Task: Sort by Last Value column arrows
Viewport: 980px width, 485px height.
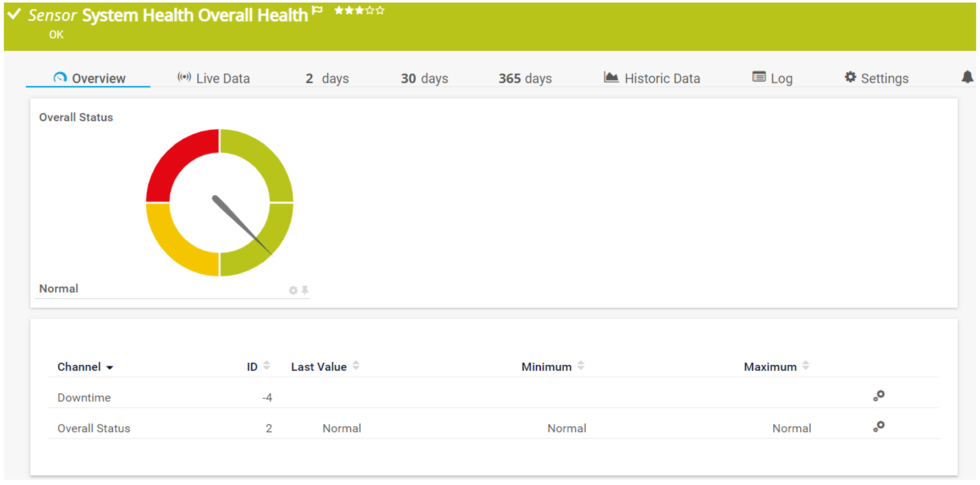Action: (x=356, y=366)
